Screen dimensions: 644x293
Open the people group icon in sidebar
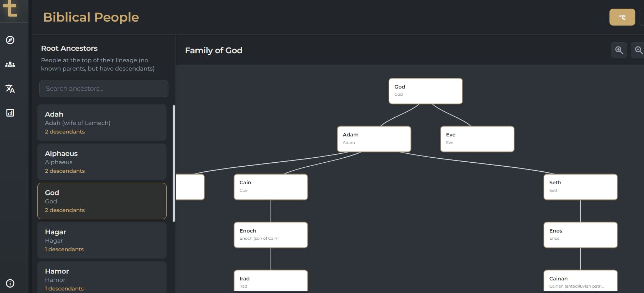click(x=10, y=64)
